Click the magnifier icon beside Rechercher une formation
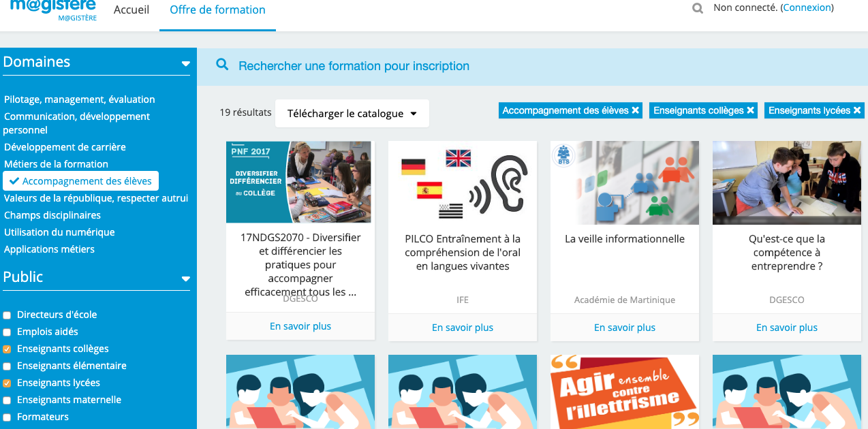 (222, 65)
